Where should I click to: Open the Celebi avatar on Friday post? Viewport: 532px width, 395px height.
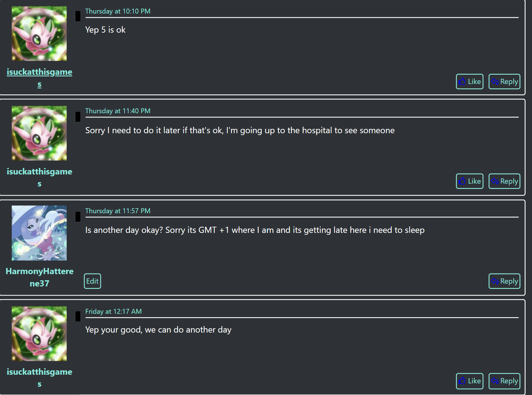[x=39, y=333]
